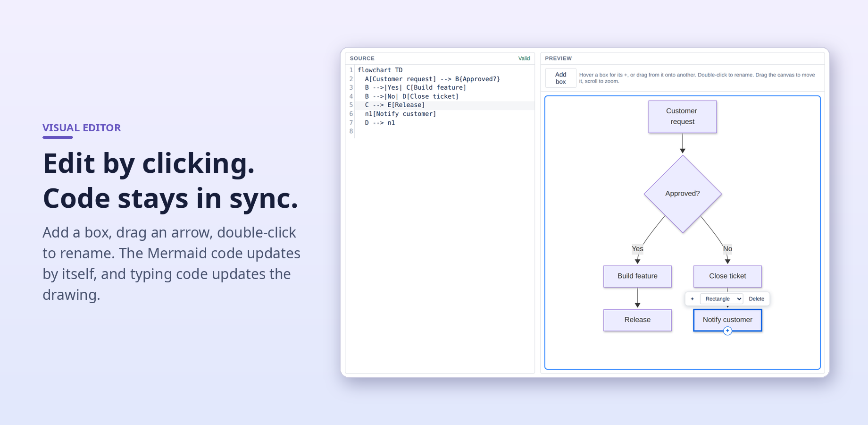Click code line 'B -->|Yes| C[Build feature]'
The image size is (868, 425).
pyautogui.click(x=415, y=87)
